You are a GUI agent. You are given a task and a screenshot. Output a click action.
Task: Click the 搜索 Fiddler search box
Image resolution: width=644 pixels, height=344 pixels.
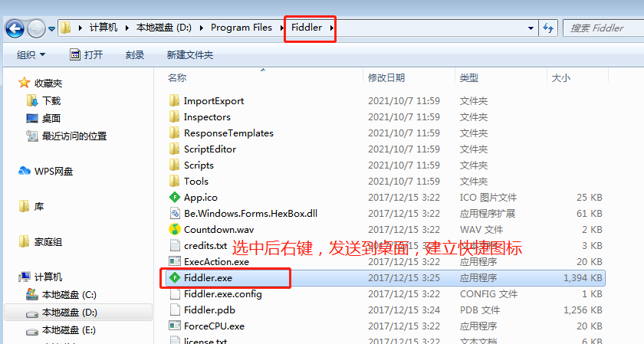click(x=603, y=28)
